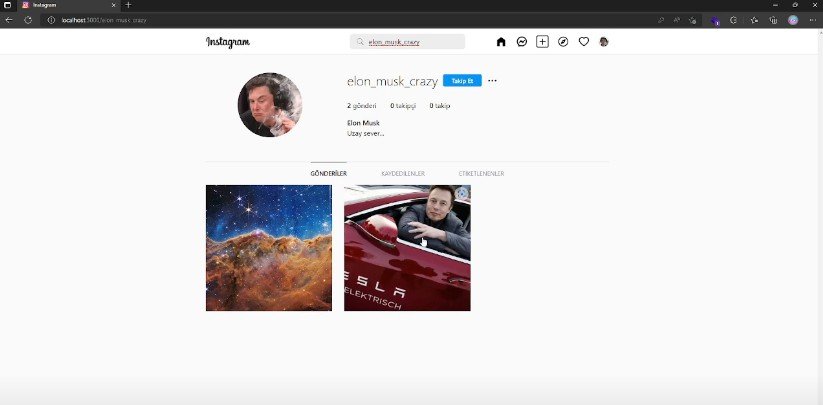
Task: Open the Collections icon in toolbar
Action: (773, 20)
